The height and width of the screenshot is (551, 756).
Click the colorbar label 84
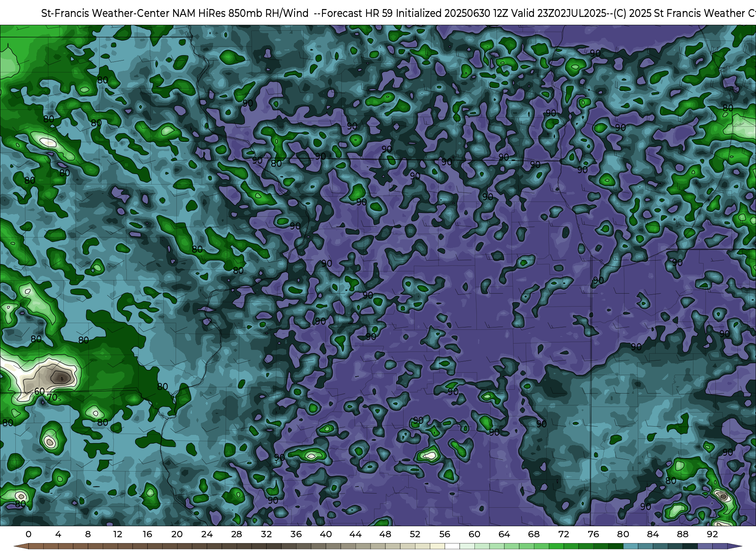pos(653,534)
